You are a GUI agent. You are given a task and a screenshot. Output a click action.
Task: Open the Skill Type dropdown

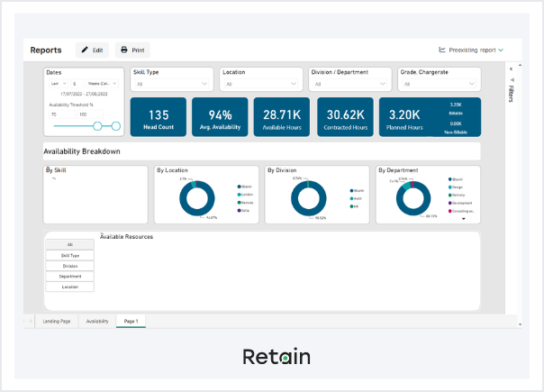172,85
